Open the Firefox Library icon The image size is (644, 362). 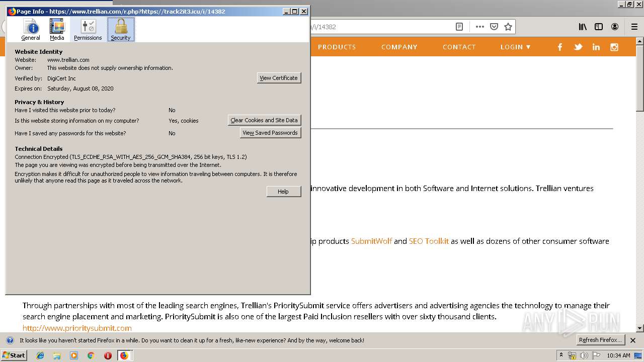coord(583,27)
